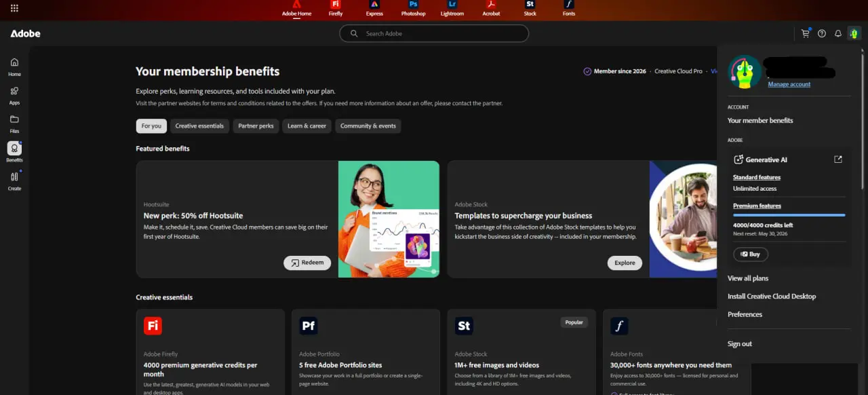
Task: Open Standard features link
Action: pos(757,178)
